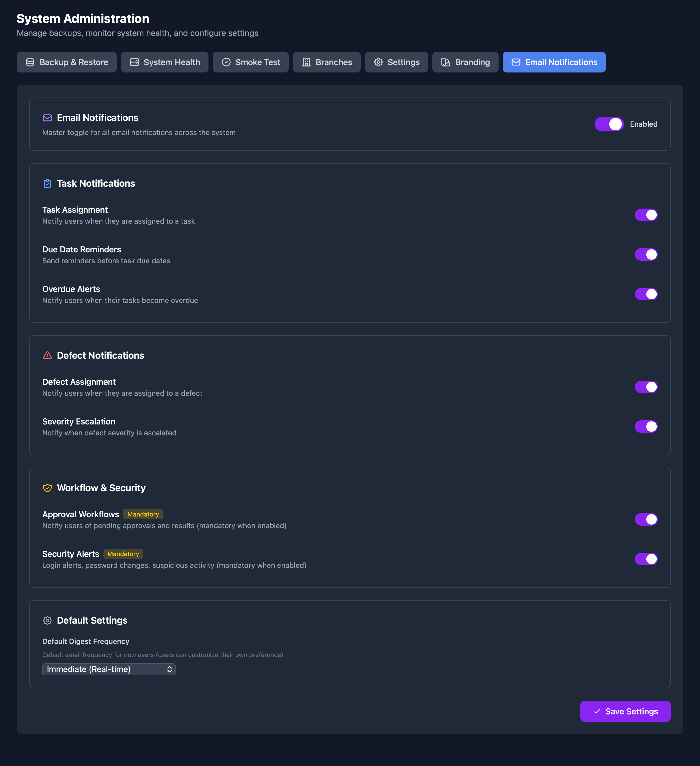The image size is (700, 766).
Task: Click the Mandatory badge next to Approval Workflows
Action: point(143,514)
